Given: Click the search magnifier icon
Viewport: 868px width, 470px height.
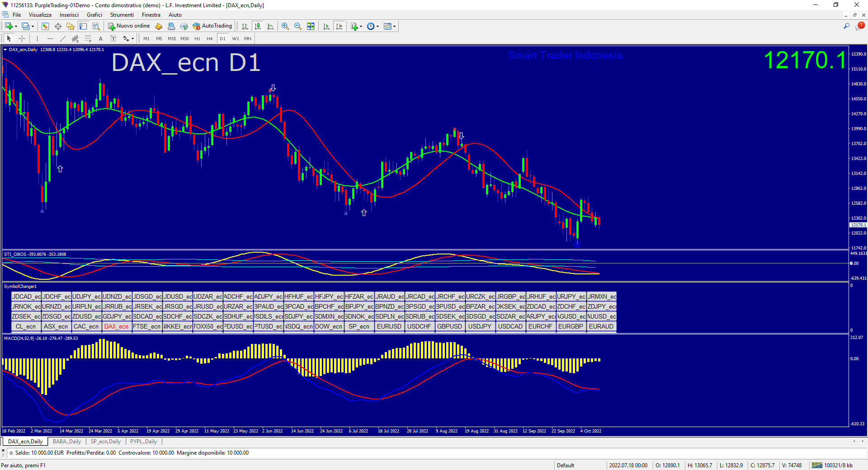Looking at the screenshot, I should (846, 26).
